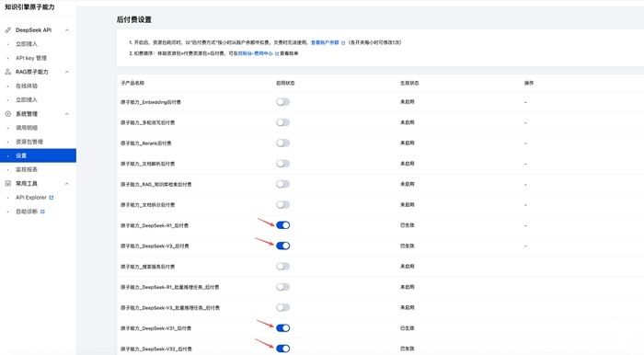Image resolution: width=644 pixels, height=355 pixels.
Task: Open 立即接入 under DeepSeek API
Action: coord(27,44)
